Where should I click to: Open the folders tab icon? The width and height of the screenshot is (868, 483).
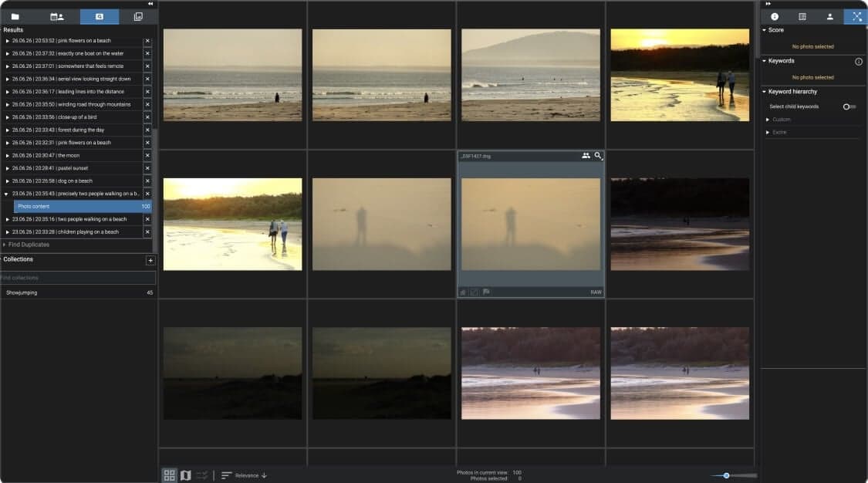[15, 17]
